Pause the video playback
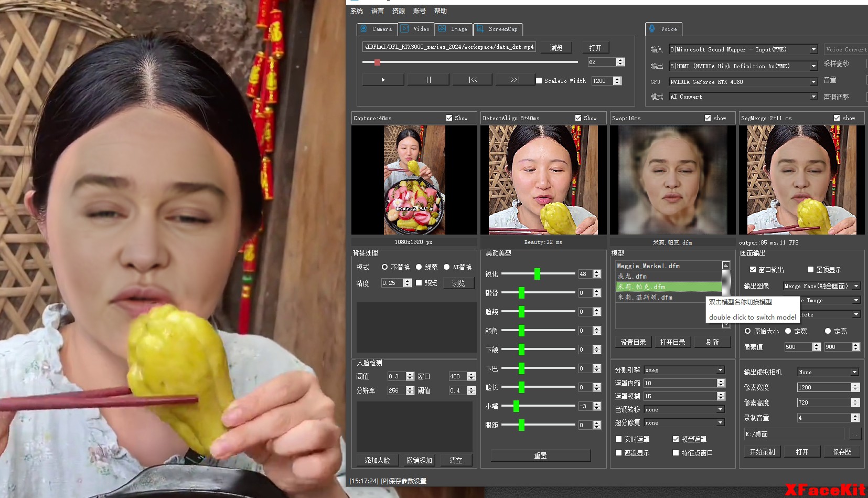This screenshot has width=868, height=498. [x=428, y=80]
